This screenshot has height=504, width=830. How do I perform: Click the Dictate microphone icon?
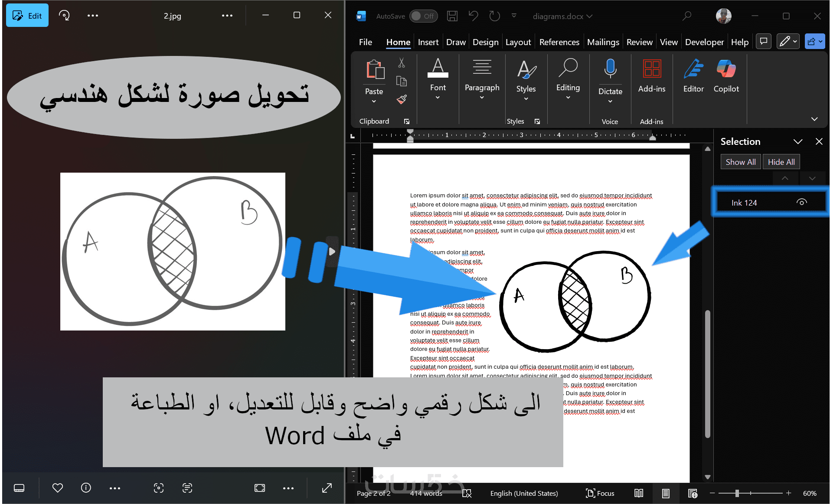pyautogui.click(x=610, y=69)
